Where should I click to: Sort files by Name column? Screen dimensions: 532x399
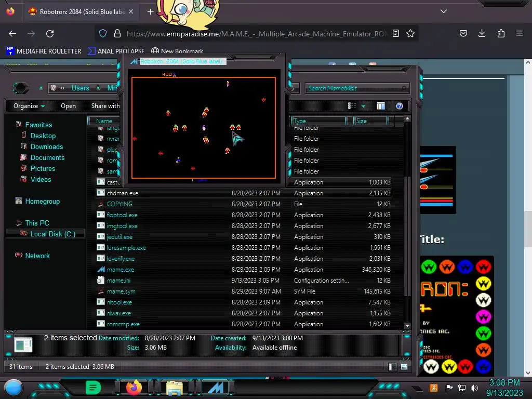pyautogui.click(x=104, y=121)
